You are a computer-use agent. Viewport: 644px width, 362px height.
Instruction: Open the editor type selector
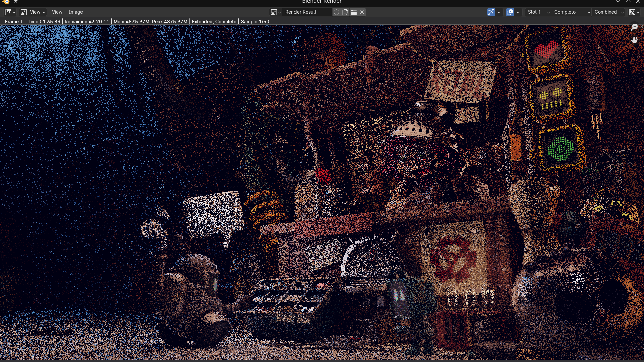click(10, 12)
